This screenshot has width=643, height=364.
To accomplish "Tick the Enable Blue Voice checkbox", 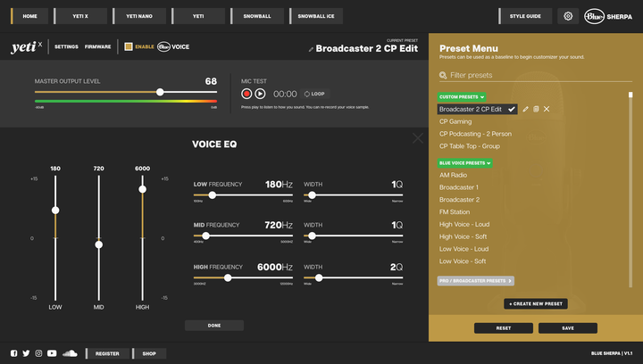I will click(129, 46).
